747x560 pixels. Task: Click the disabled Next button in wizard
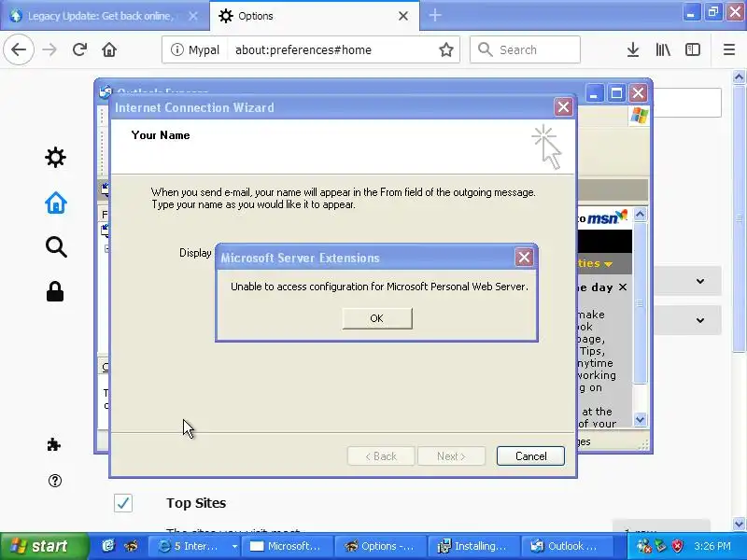coord(451,456)
